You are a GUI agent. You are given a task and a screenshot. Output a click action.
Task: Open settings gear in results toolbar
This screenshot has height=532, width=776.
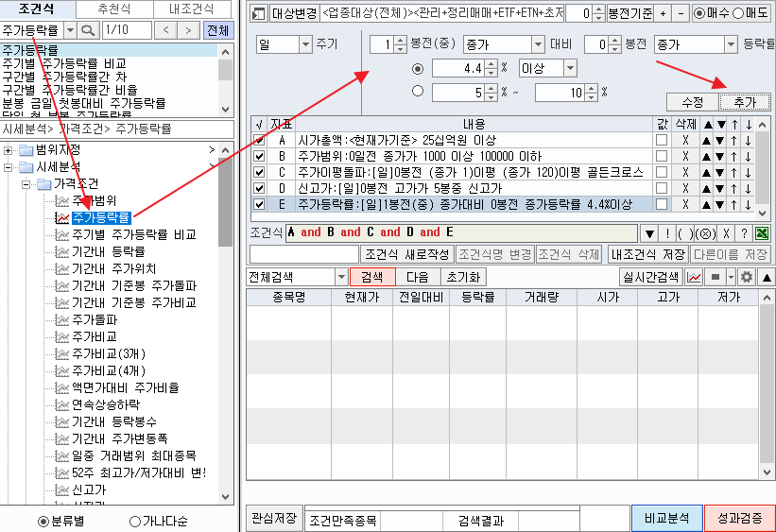tap(747, 277)
